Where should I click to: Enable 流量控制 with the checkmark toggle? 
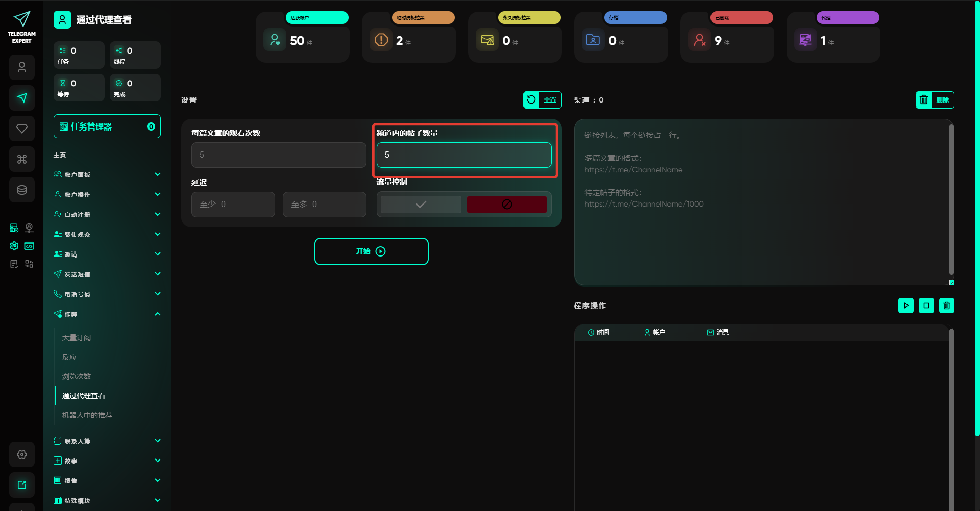[x=421, y=205]
